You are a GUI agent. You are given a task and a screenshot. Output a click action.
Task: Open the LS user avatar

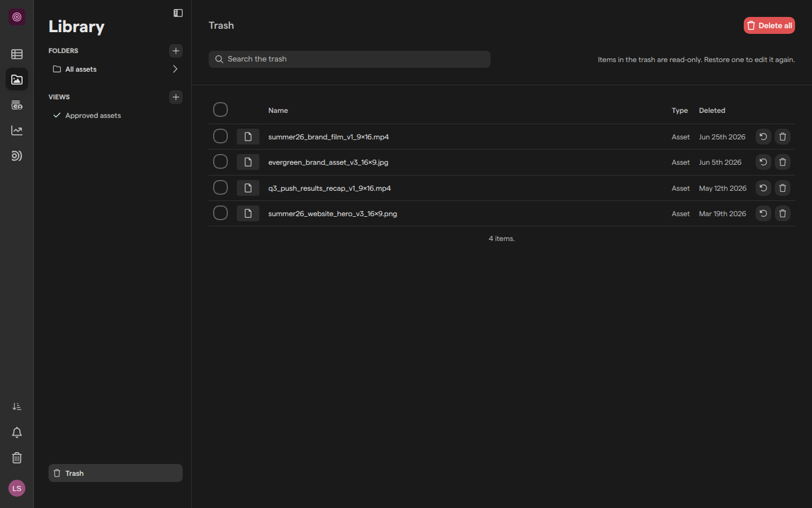pyautogui.click(x=17, y=488)
